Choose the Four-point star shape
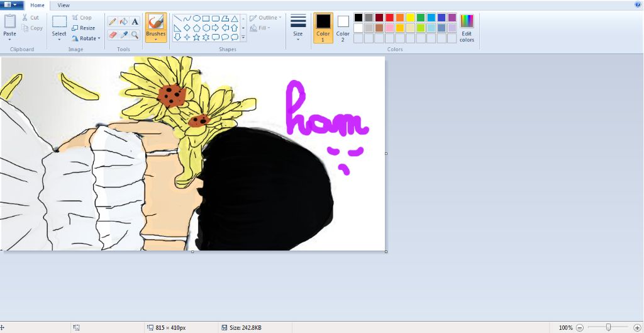The image size is (644, 333). pos(187,37)
